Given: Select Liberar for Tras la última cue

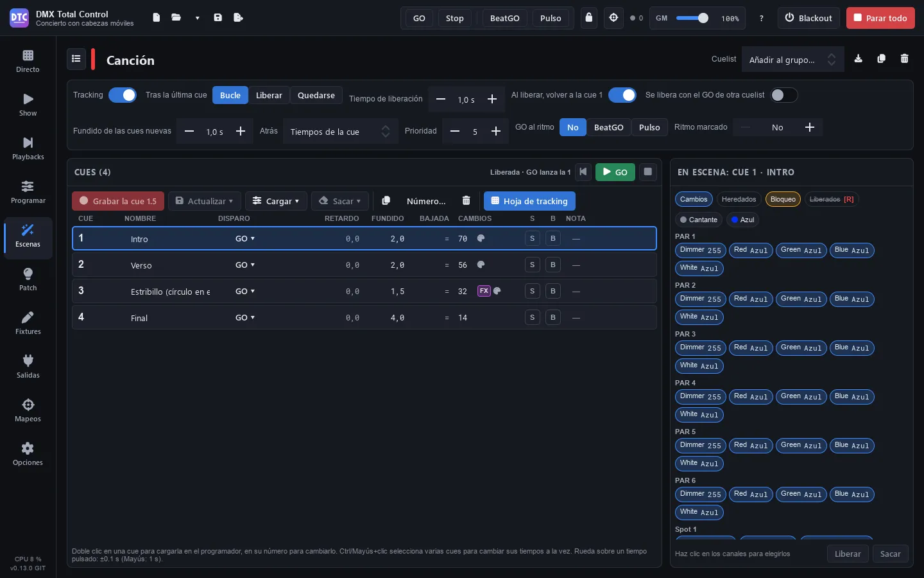Looking at the screenshot, I should click(x=269, y=95).
